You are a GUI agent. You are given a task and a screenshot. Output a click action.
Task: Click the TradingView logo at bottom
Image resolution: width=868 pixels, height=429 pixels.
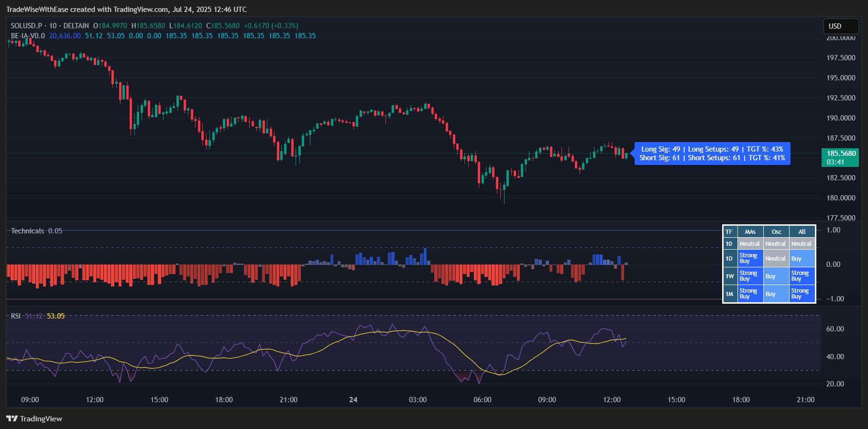34,418
